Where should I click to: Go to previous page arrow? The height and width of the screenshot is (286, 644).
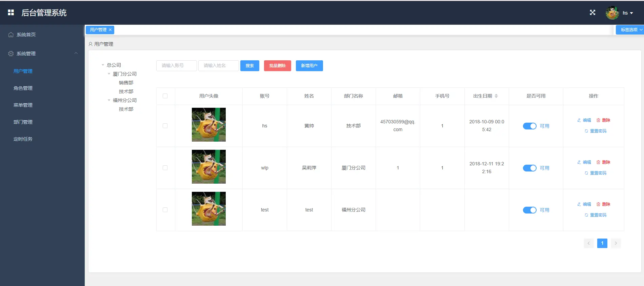[589, 243]
